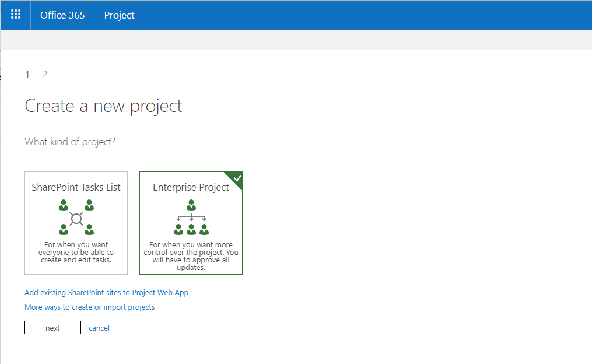Jump to wizard step 2
Viewport: 592px width, 364px height.
coord(44,75)
